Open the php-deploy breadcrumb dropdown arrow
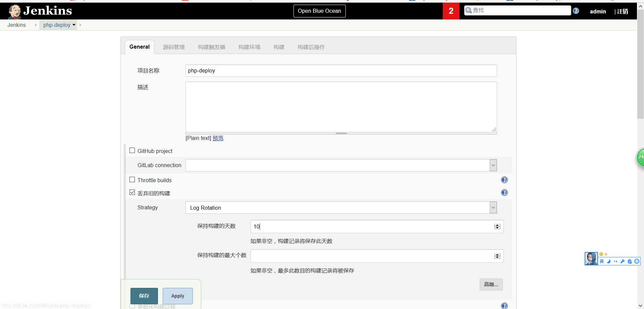The image size is (644, 309). pos(74,25)
